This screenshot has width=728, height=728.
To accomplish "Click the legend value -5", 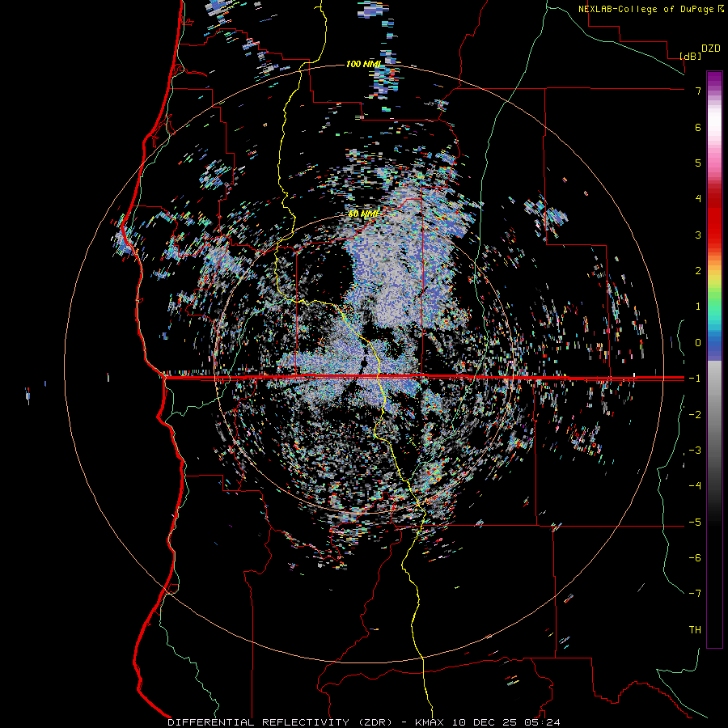I will [x=695, y=523].
